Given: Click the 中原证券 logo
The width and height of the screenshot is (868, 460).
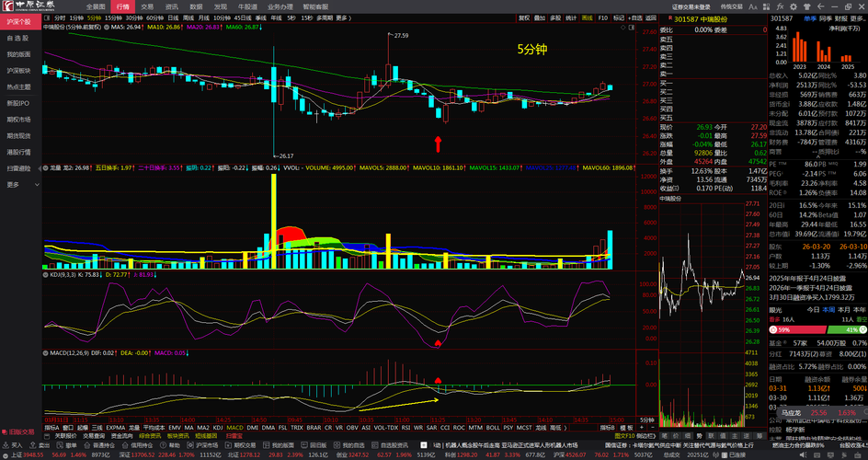Looking at the screenshot, I should coord(29,6).
